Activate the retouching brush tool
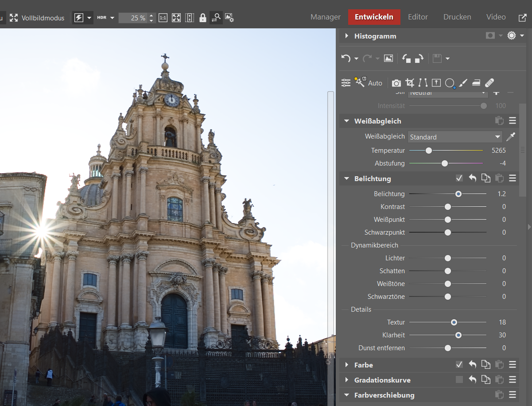 (x=463, y=83)
